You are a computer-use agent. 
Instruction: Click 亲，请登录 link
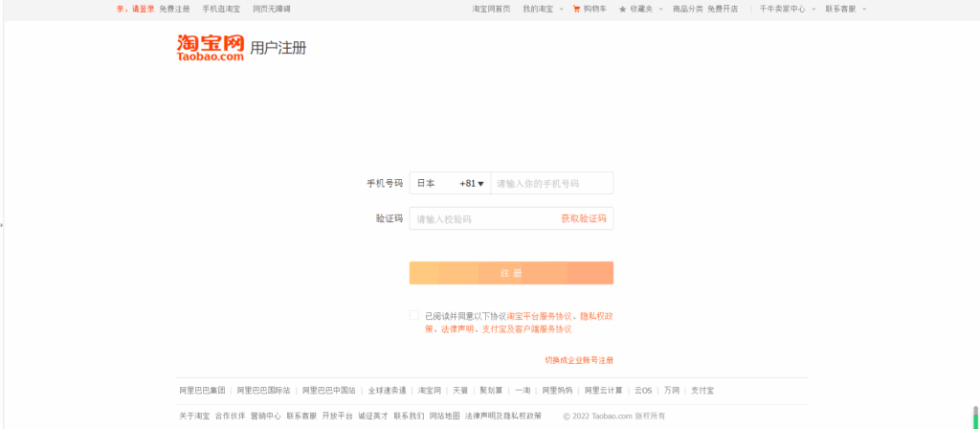pos(136,10)
